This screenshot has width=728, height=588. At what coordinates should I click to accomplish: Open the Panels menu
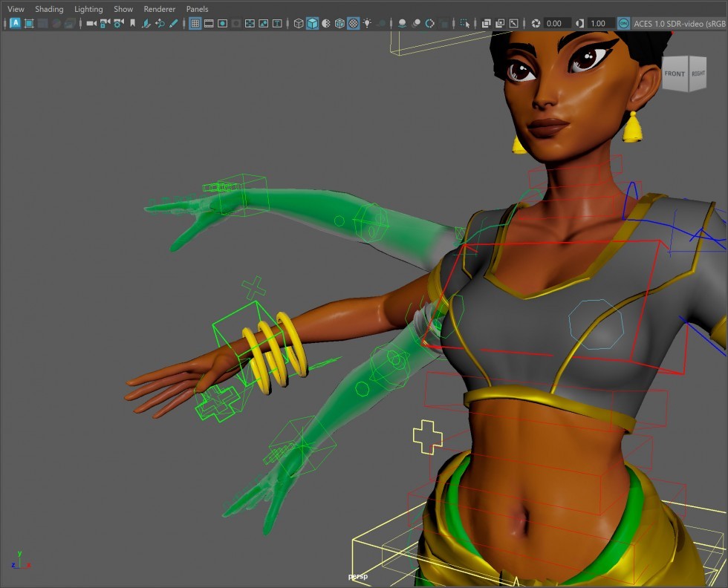pos(197,9)
